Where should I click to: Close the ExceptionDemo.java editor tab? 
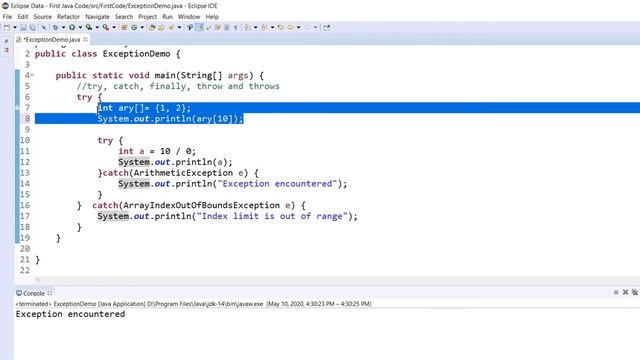85,40
